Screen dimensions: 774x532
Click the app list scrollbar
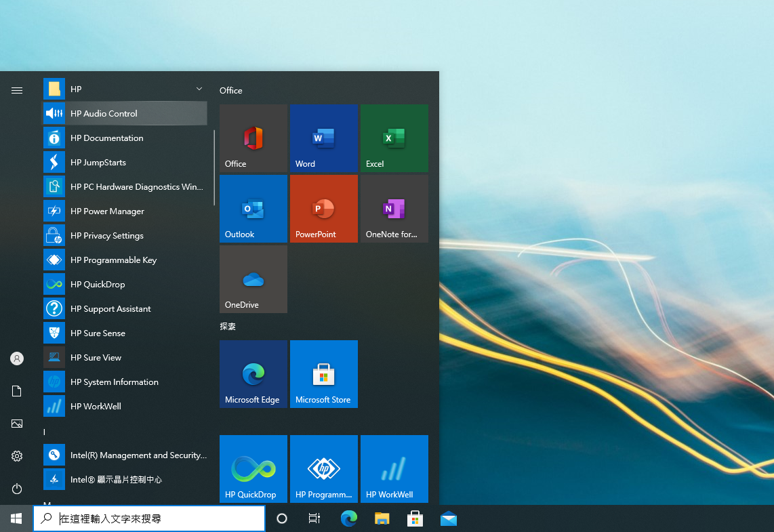(x=214, y=168)
